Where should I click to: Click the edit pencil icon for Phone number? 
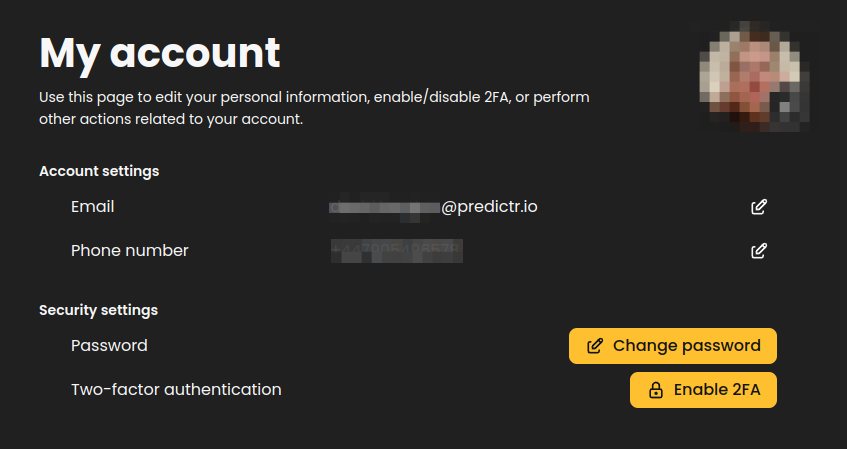click(759, 251)
